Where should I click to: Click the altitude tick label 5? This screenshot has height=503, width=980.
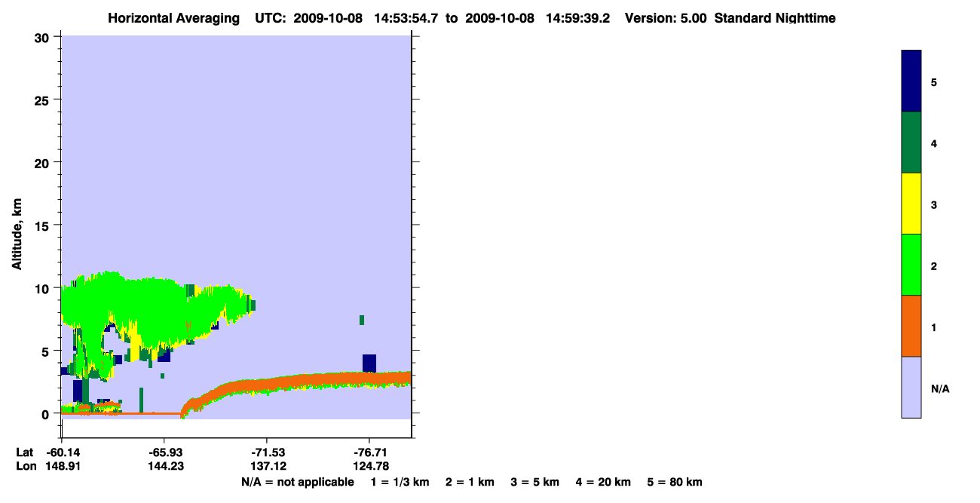pyautogui.click(x=47, y=351)
